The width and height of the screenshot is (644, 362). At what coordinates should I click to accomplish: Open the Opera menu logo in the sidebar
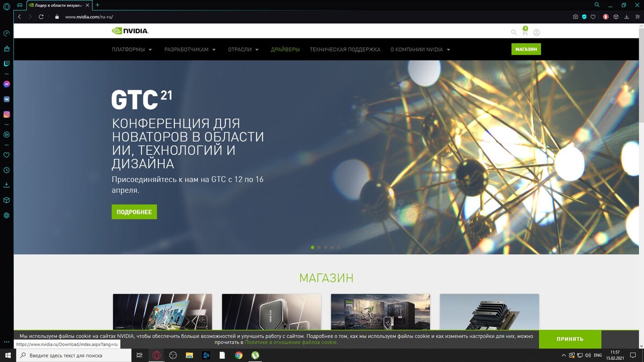[6, 5]
